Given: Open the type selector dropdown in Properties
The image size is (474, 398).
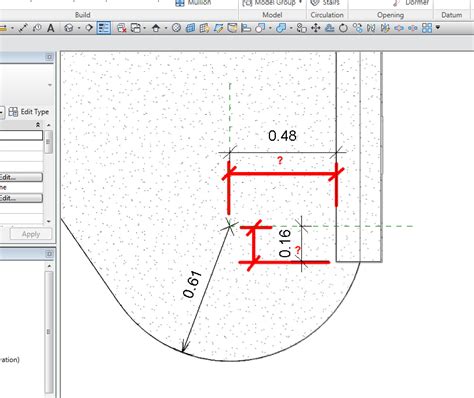Looking at the screenshot, I should pos(49,85).
